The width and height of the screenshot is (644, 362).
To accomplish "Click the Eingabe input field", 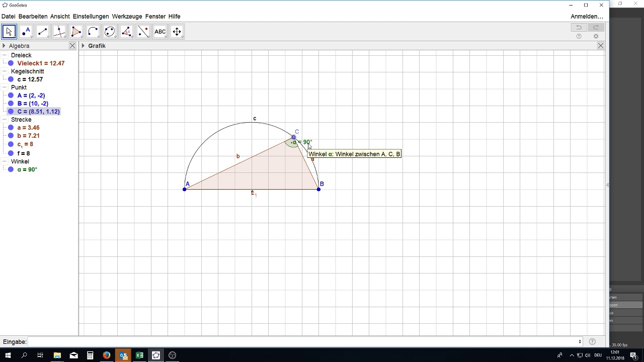I will [304, 342].
